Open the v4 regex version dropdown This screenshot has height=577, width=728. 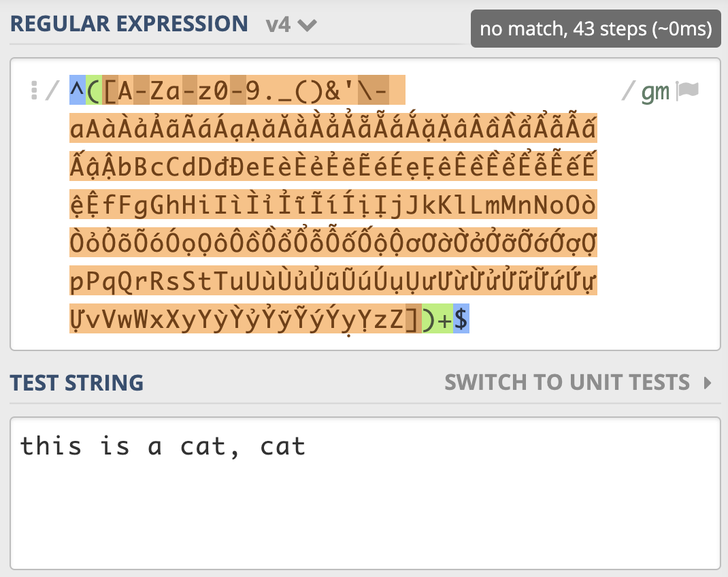click(291, 24)
